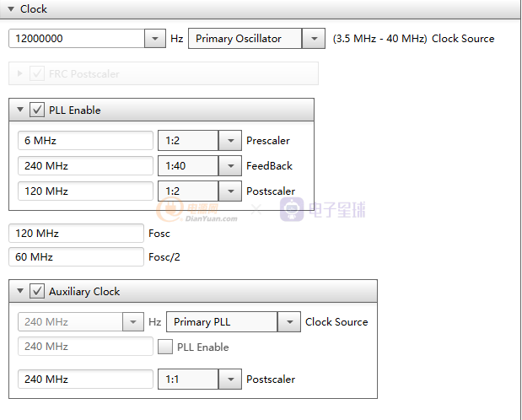Image resolution: width=522 pixels, height=420 pixels.
Task: Click the 60 MHz Fosc/2 field
Action: 76,257
